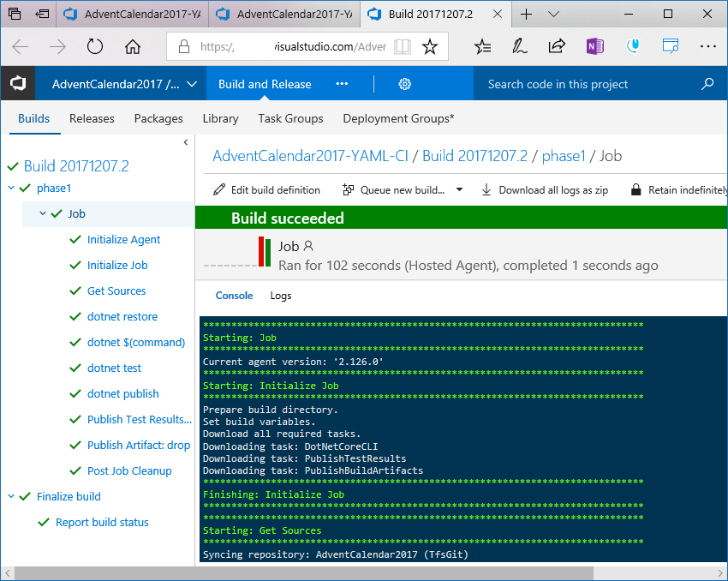
Task: Open the Packages tab
Action: click(158, 118)
